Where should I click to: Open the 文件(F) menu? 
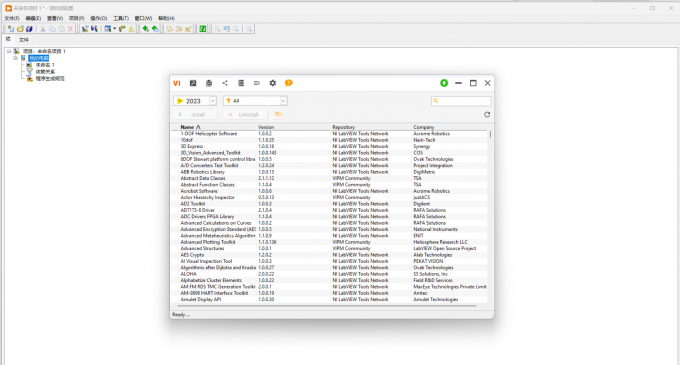pyautogui.click(x=12, y=18)
